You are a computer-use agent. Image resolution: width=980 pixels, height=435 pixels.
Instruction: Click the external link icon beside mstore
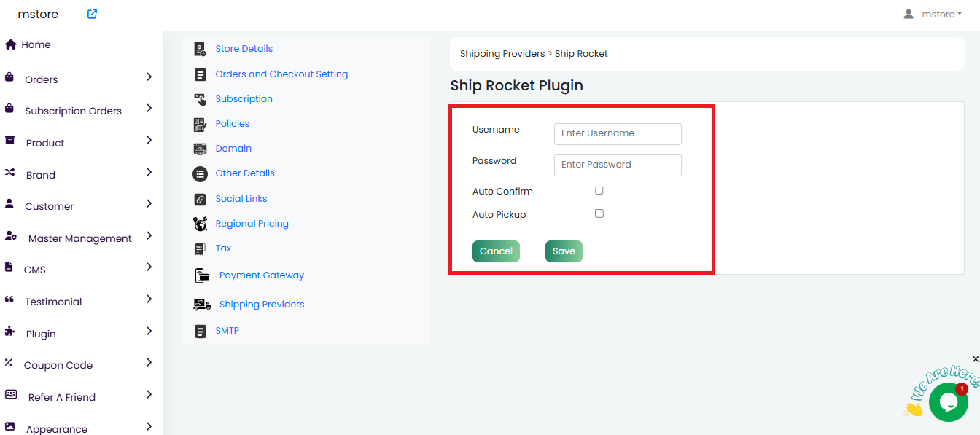tap(92, 14)
